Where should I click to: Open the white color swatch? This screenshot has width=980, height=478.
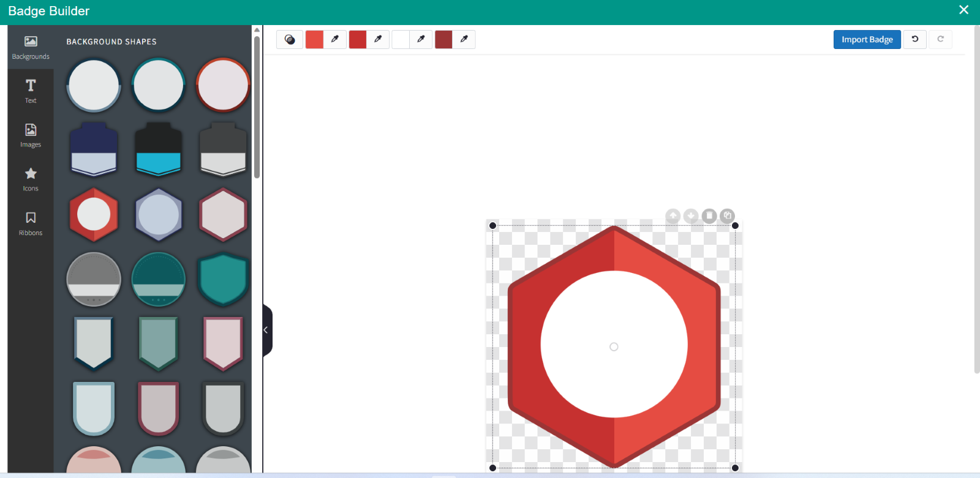point(401,40)
